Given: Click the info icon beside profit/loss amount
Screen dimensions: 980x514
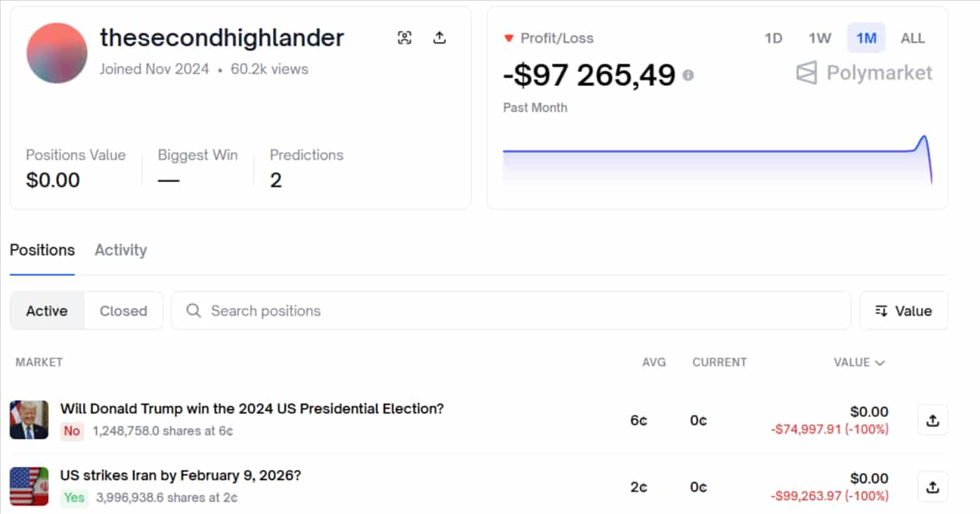Looking at the screenshot, I should (x=687, y=75).
